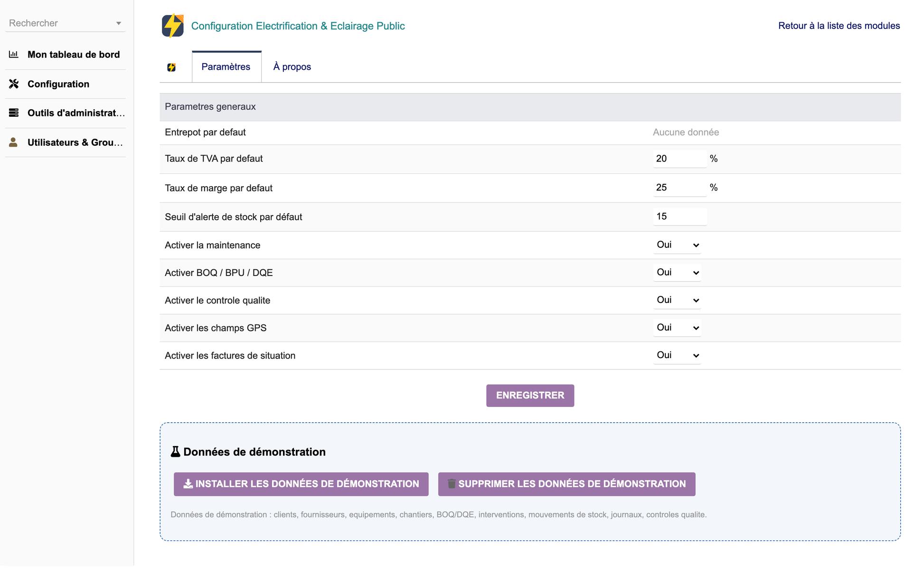Image resolution: width=924 pixels, height=568 pixels.
Task: Open the Configuration menu item
Action: point(58,84)
